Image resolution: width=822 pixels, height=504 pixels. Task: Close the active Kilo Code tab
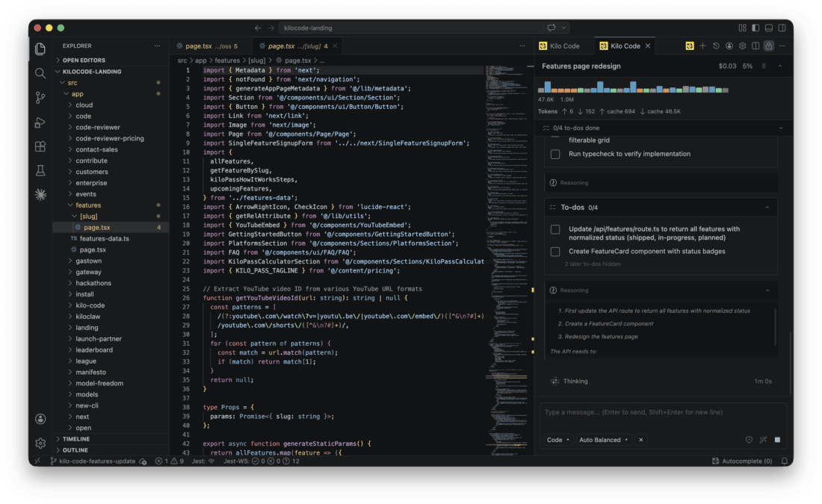coord(648,46)
